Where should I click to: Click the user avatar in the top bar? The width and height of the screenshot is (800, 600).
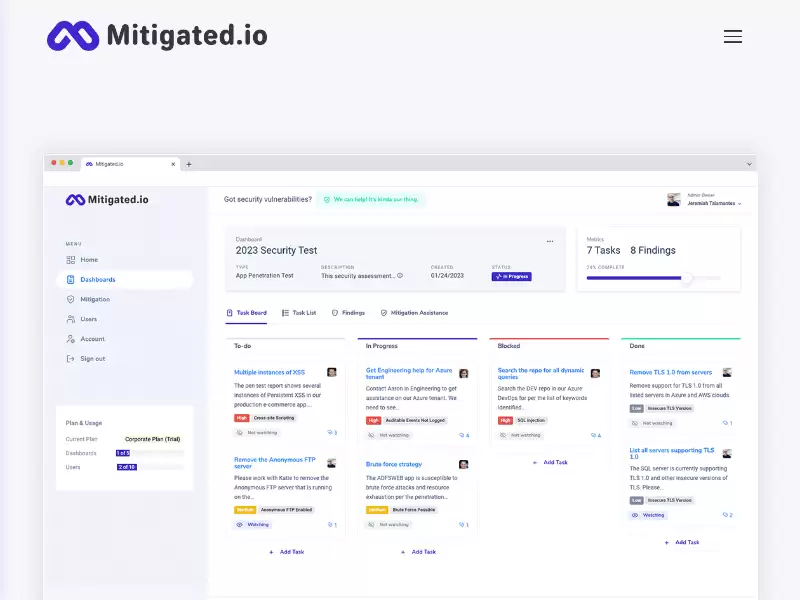[x=673, y=199]
